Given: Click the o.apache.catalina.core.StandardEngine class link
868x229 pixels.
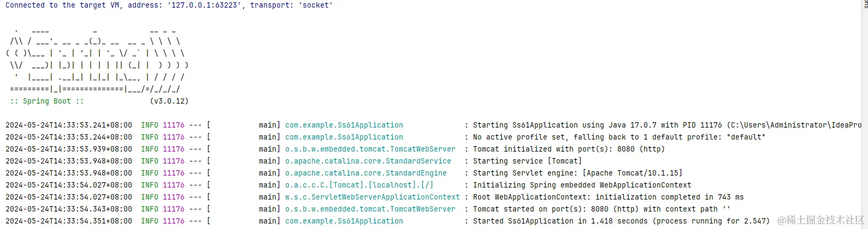Looking at the screenshot, I should coord(365,173).
